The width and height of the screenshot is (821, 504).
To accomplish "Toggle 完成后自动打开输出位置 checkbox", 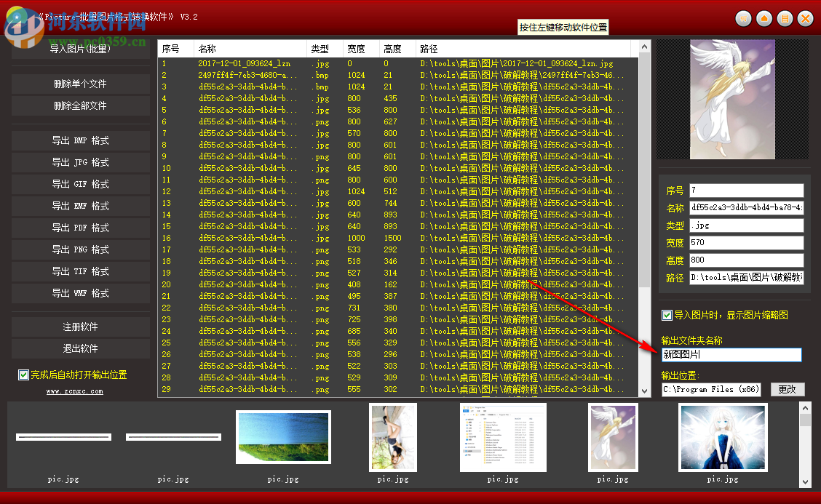I will click(x=24, y=375).
